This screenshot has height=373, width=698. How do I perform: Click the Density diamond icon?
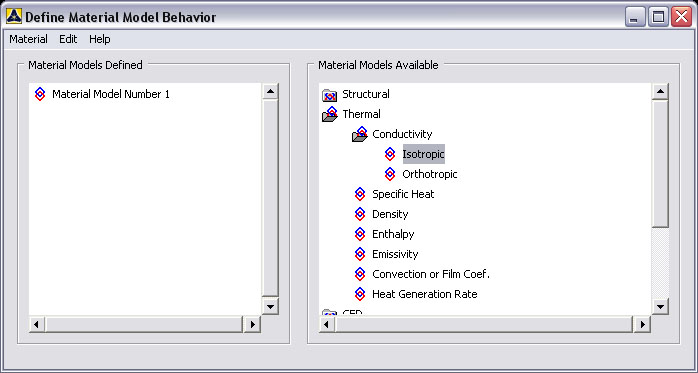click(360, 214)
